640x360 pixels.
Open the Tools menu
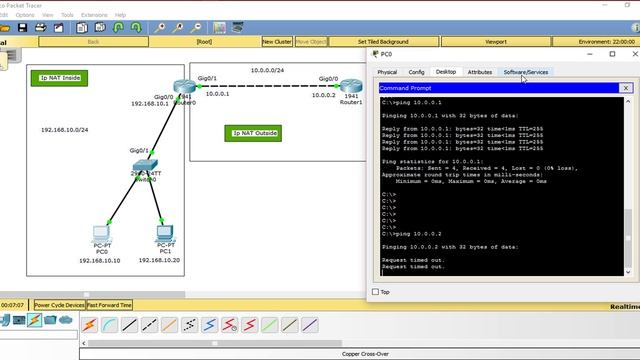click(67, 15)
